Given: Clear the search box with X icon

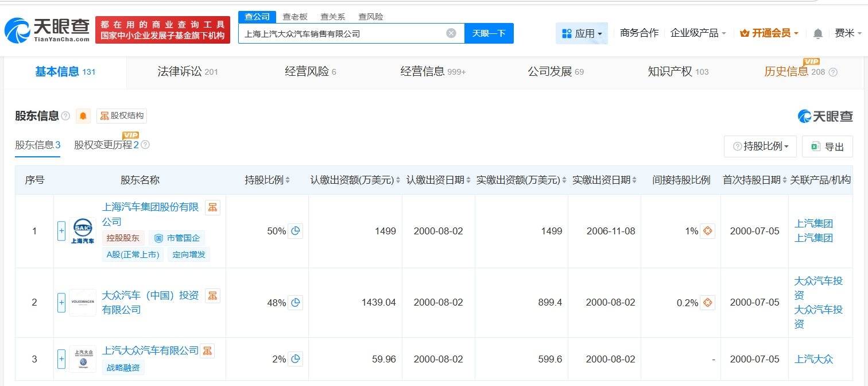Looking at the screenshot, I should 451,33.
